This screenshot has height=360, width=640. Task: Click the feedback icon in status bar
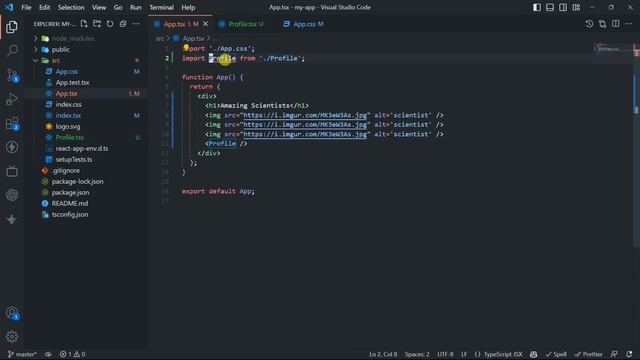[x=614, y=354]
